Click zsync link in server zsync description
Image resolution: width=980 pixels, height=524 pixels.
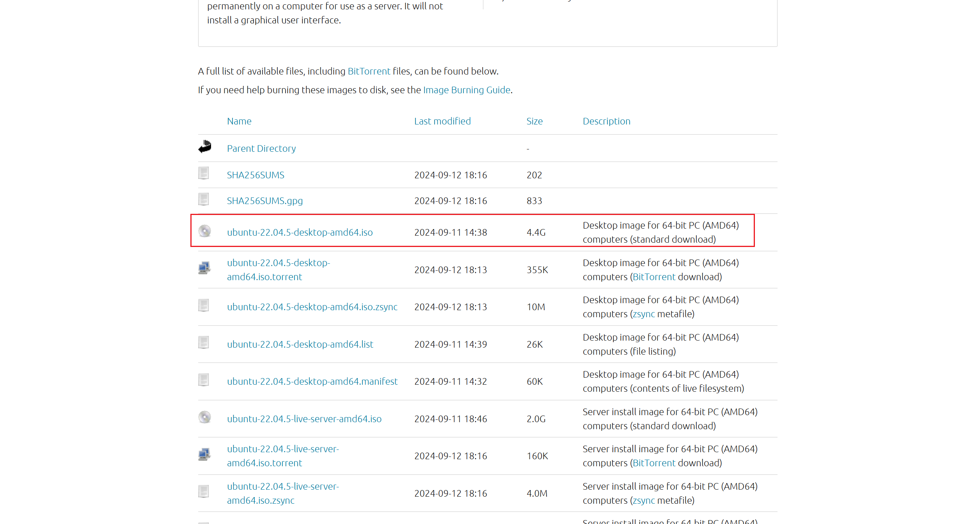(x=644, y=501)
